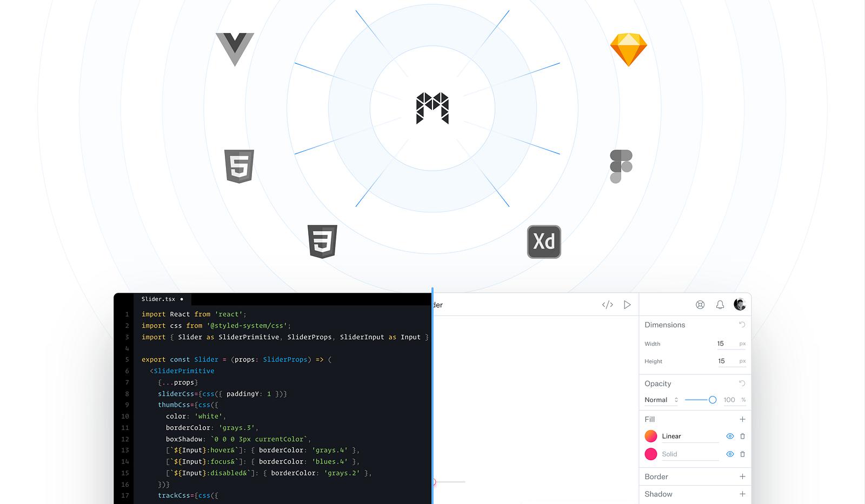Open the code view brackets icon
This screenshot has height=504, width=865.
tap(608, 305)
